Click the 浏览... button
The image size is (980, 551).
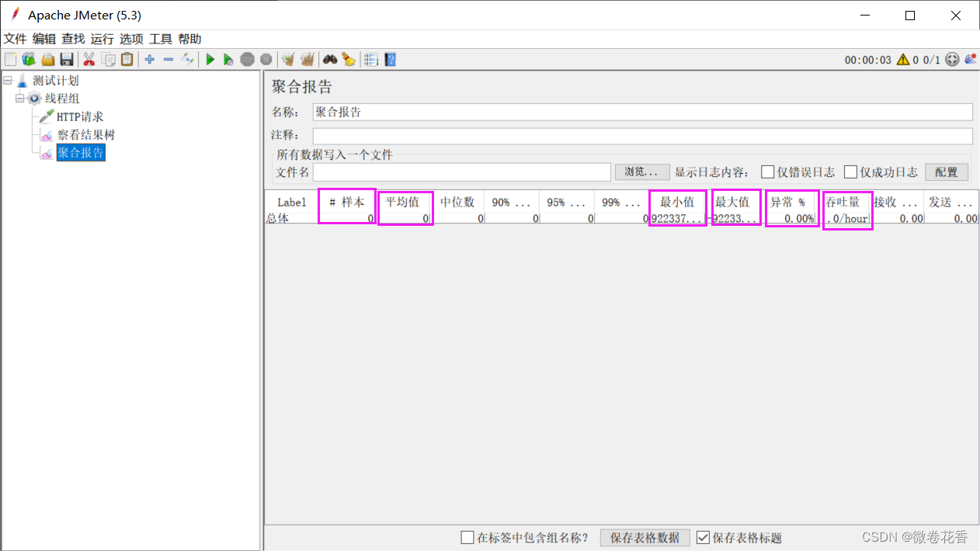point(642,172)
